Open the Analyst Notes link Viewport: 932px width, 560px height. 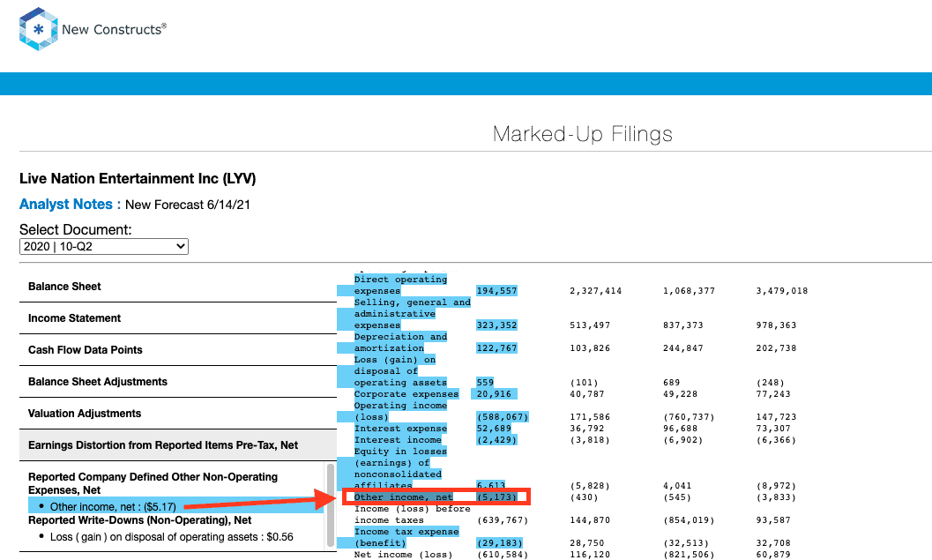tap(71, 205)
